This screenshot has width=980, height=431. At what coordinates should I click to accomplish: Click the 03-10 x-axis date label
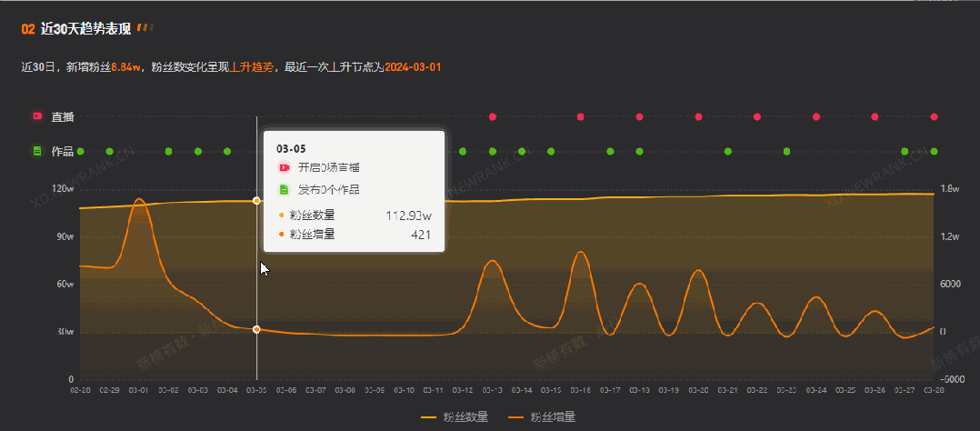point(404,390)
